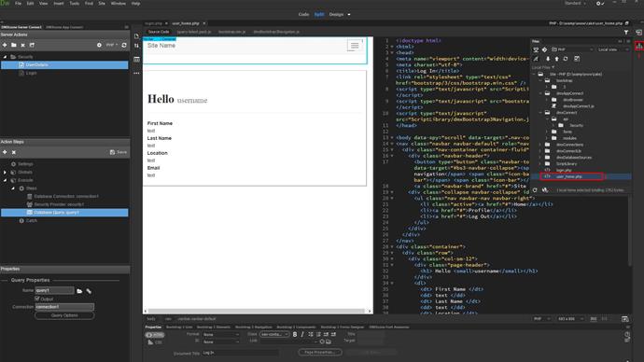This screenshot has height=362, width=644.
Task: Delete selected server action with X icon
Action: point(23,45)
